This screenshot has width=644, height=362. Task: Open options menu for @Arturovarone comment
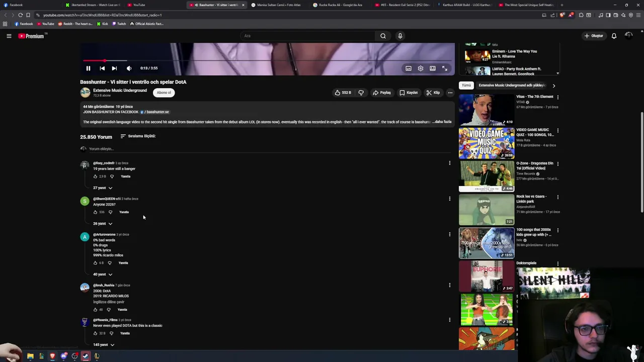pyautogui.click(x=449, y=234)
